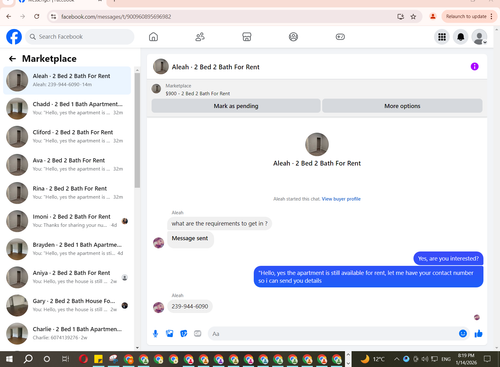This screenshot has height=367, width=500.
Task: Open the notifications bell
Action: point(461,37)
